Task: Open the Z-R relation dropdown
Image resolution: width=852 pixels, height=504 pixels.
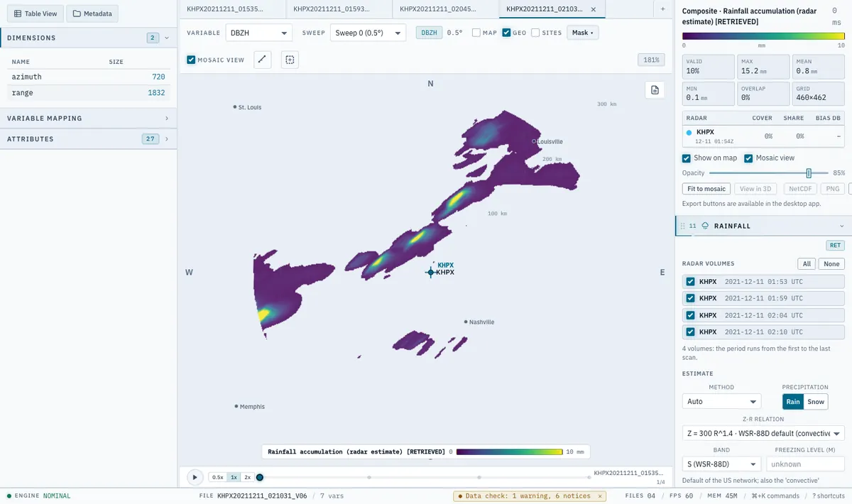Action: pos(763,433)
